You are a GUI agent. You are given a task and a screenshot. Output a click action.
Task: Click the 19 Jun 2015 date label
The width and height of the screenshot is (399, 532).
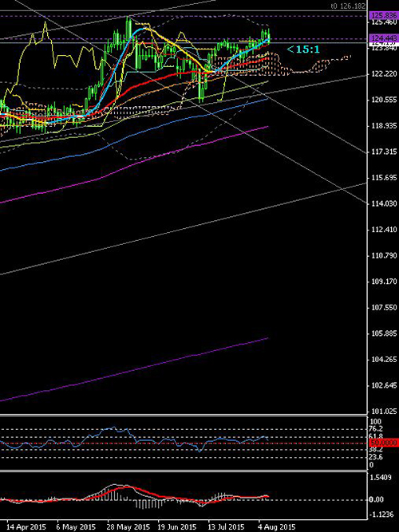click(179, 527)
